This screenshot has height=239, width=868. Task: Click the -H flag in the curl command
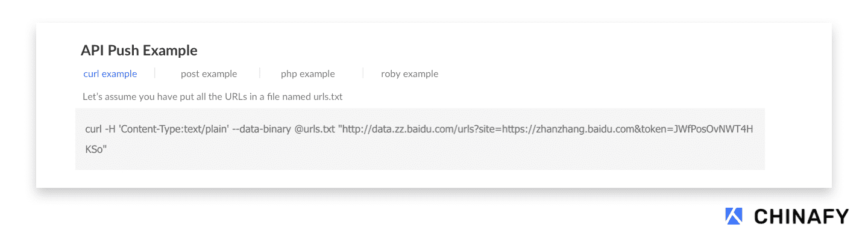[x=110, y=129]
